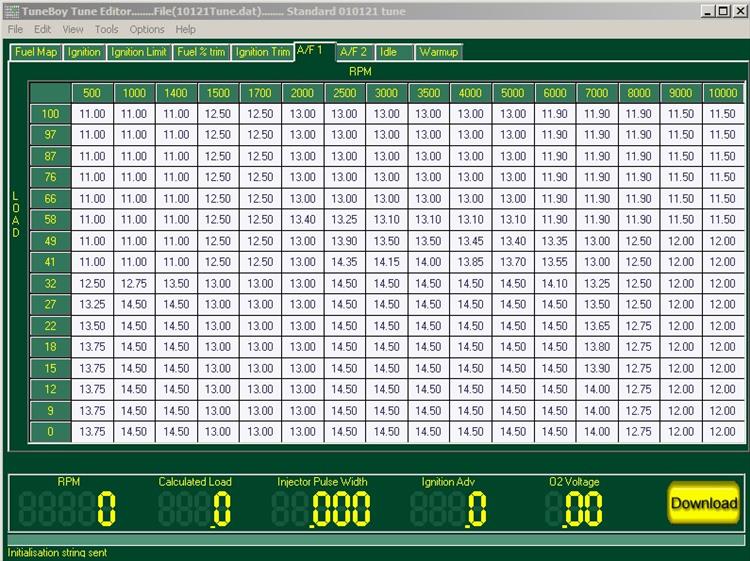Open the Ignition Limit tab
750x561 pixels.
click(139, 52)
